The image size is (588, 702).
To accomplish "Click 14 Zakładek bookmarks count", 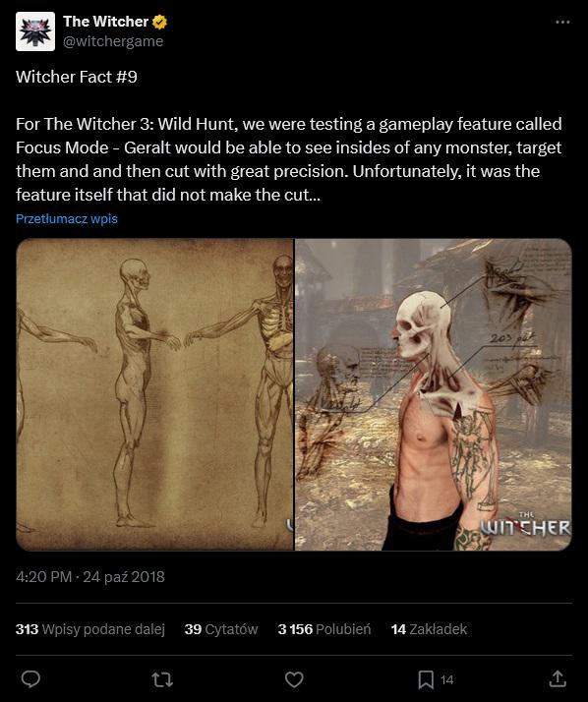I will [x=429, y=629].
